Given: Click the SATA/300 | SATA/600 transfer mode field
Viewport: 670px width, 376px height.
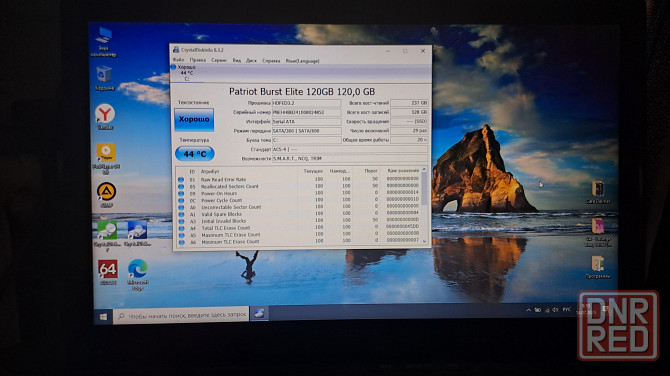Looking at the screenshot, I should 306,131.
